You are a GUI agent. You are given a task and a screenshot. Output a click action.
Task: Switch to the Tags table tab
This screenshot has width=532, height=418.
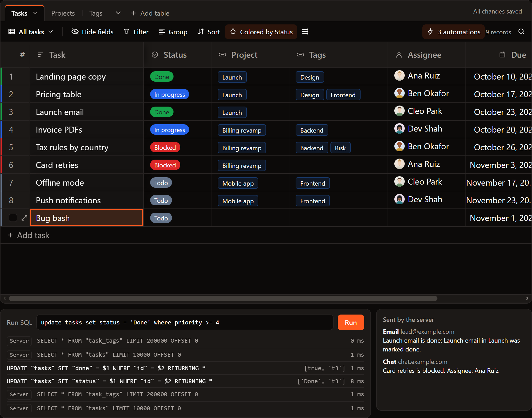[96, 13]
